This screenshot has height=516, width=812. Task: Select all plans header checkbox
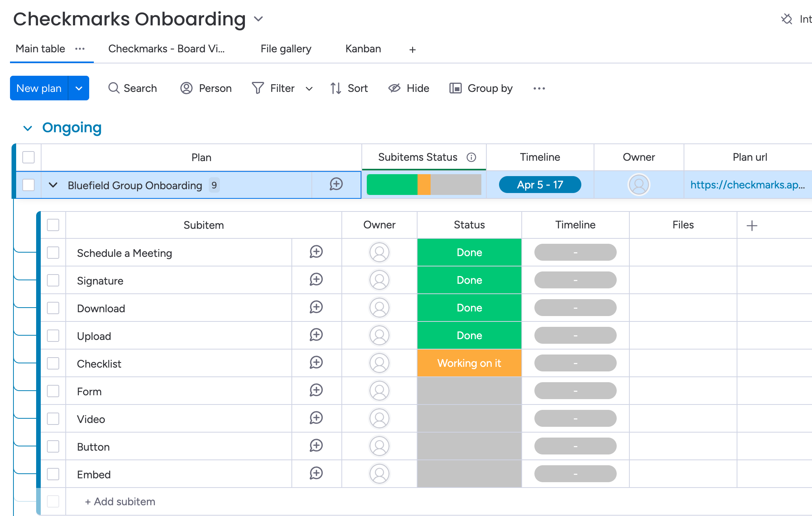[x=28, y=157]
